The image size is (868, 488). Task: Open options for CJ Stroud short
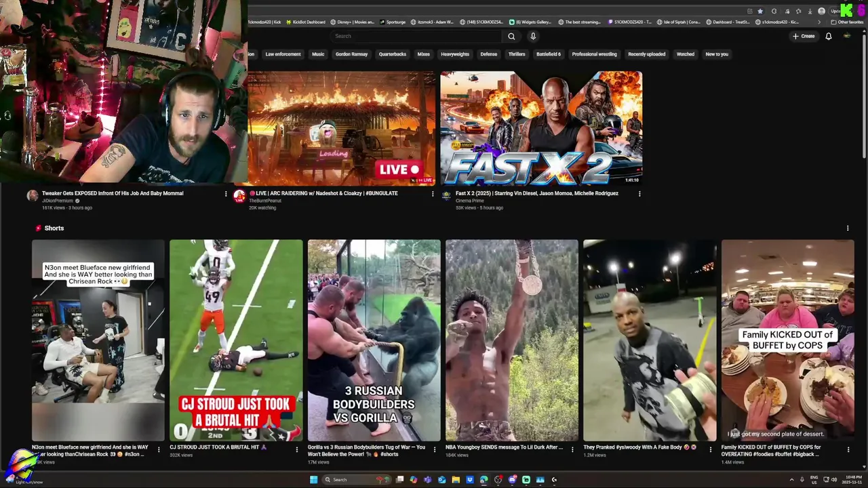click(296, 449)
